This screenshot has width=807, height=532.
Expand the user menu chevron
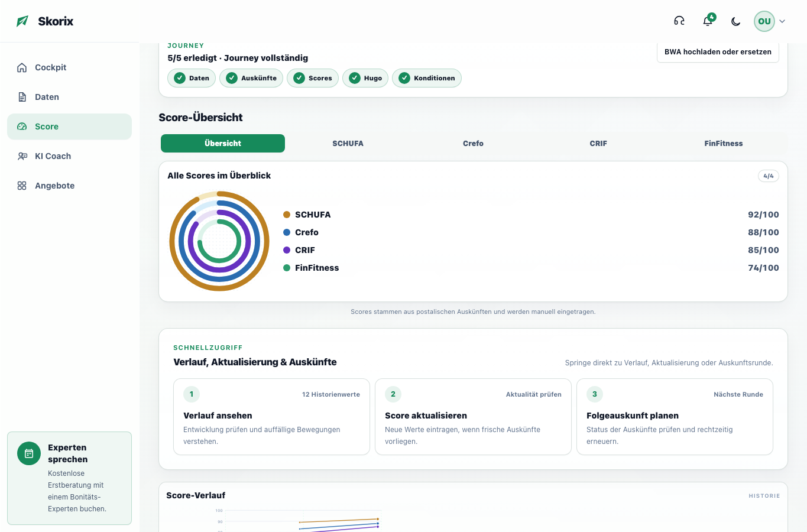[x=782, y=21]
